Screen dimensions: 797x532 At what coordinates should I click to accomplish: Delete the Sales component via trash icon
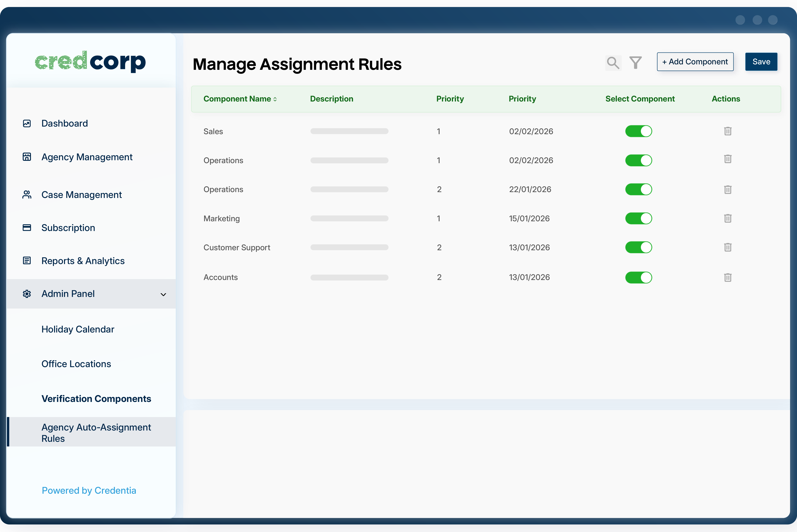[x=727, y=131]
